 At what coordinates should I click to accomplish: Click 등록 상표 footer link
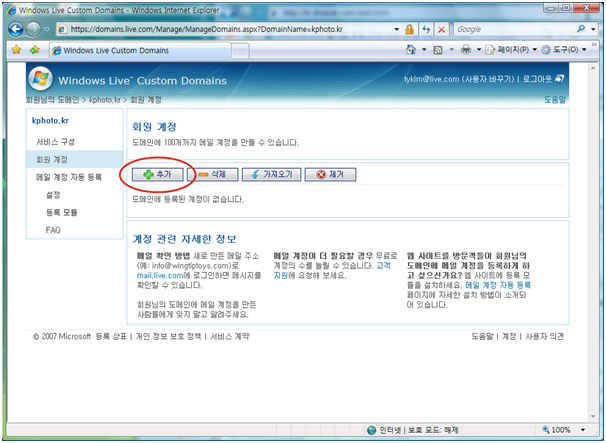[x=111, y=336]
